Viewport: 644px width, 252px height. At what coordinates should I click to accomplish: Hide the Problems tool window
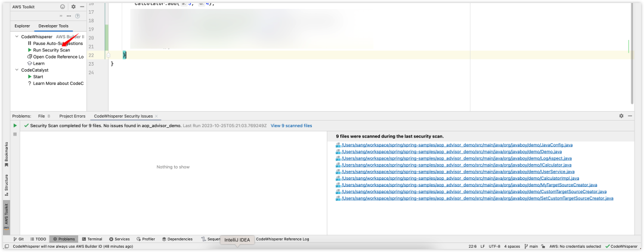tap(630, 116)
